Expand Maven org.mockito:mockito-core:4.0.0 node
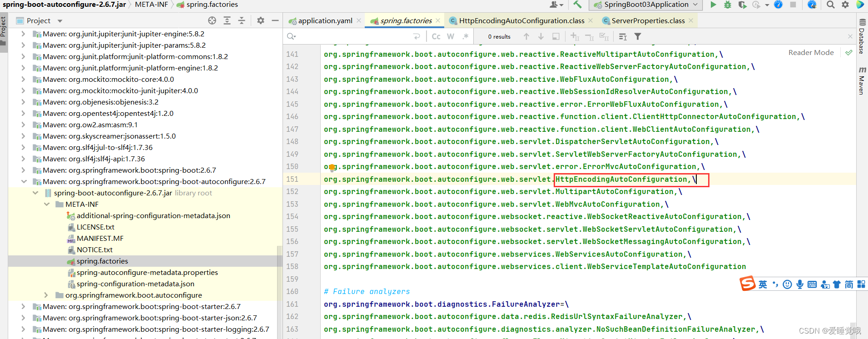The height and width of the screenshot is (339, 868). [x=23, y=79]
